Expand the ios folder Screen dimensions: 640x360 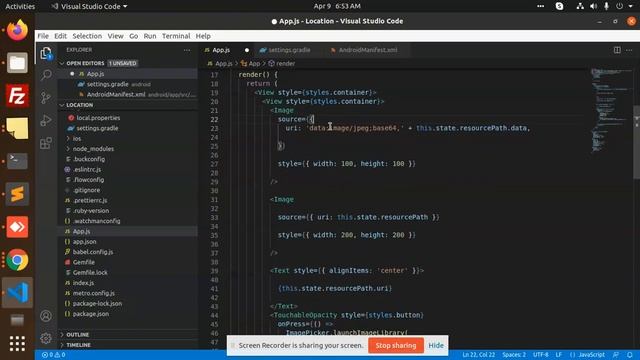tap(77, 138)
